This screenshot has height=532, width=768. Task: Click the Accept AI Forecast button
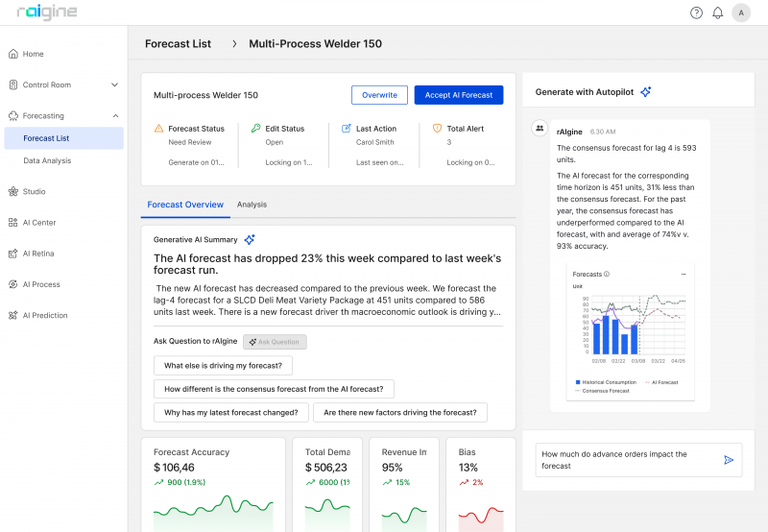[459, 95]
